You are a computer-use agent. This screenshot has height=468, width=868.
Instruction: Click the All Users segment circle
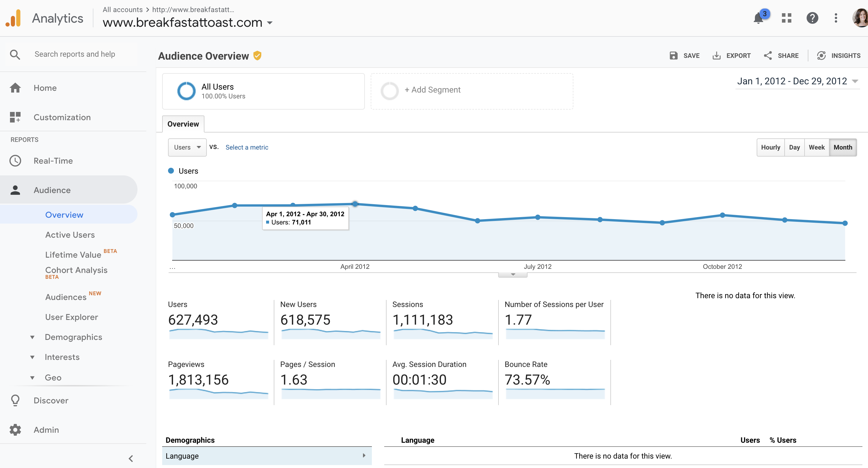186,91
